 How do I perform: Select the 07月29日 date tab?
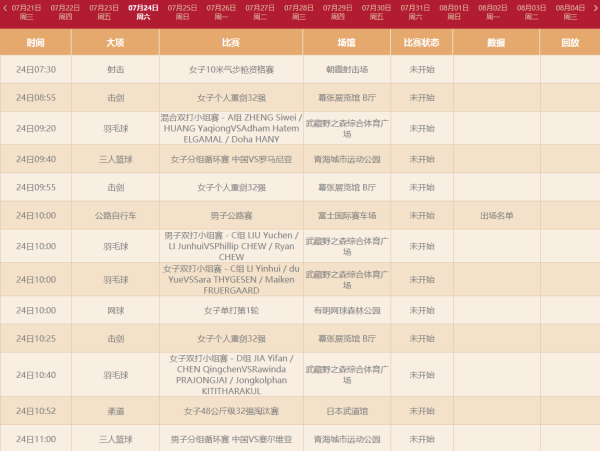pos(338,12)
